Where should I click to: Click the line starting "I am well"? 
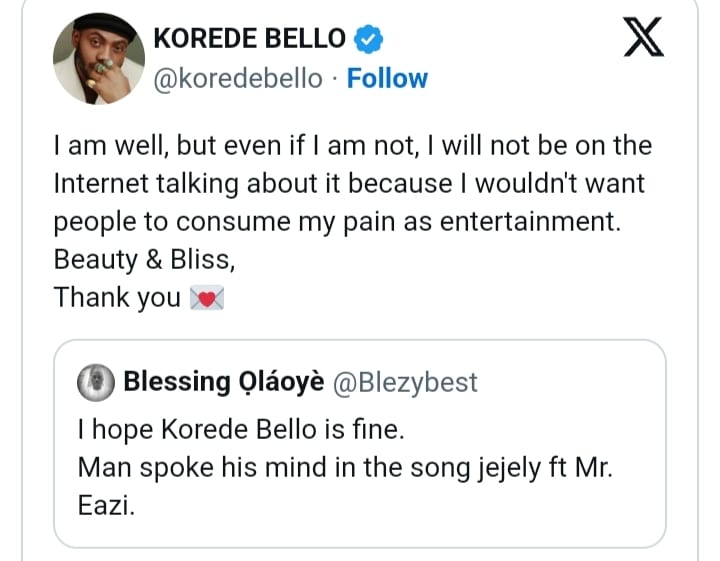click(352, 146)
